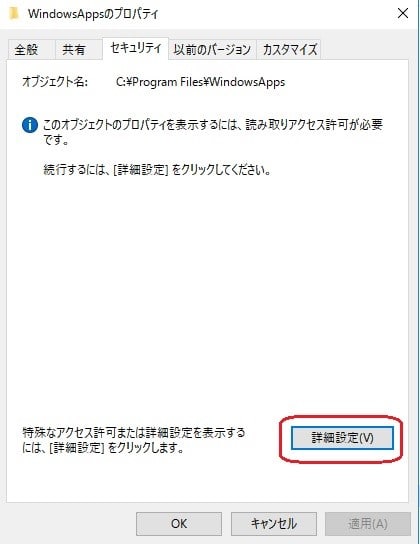This screenshot has height=544, width=420.
Task: Switch to the 全般 tab
Action: pos(26,50)
